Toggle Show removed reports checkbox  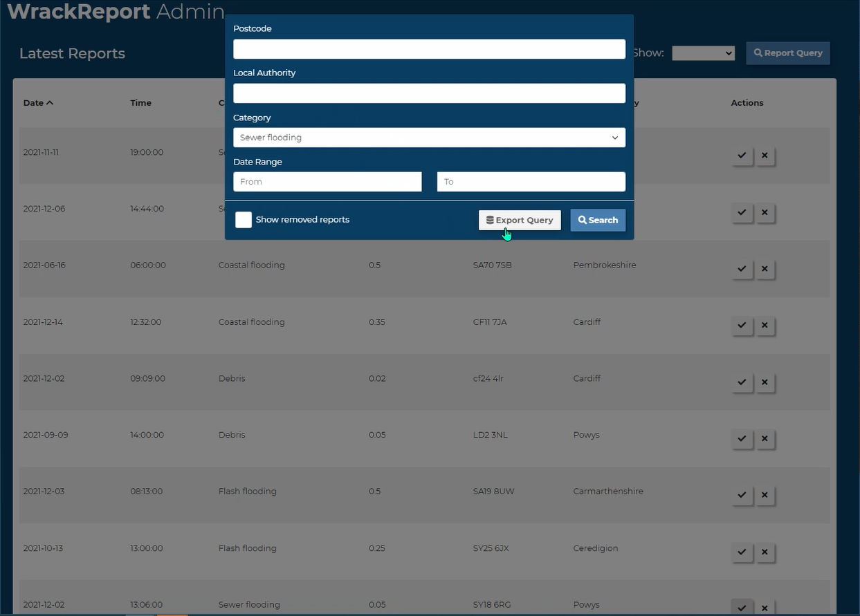(244, 220)
